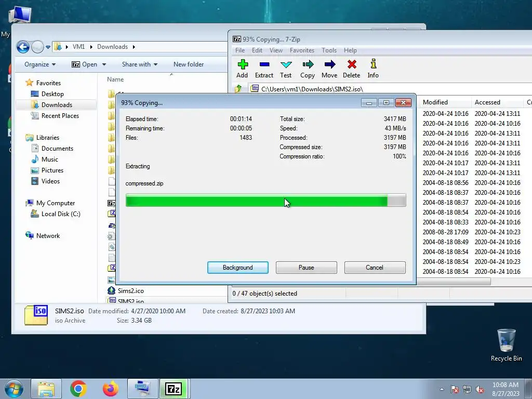Click the extraction progress bar
532x399 pixels.
pyautogui.click(x=265, y=200)
